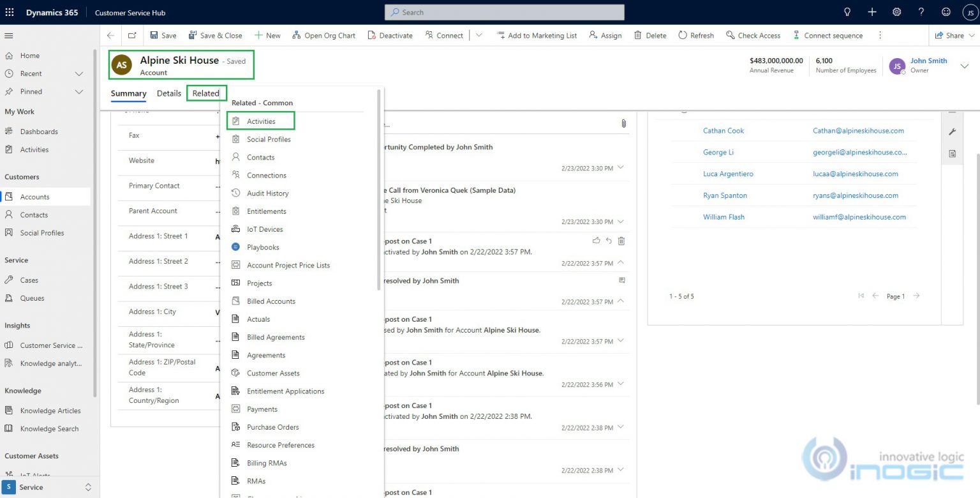This screenshot has width=980, height=498.
Task: Delete the post using the trash icon
Action: click(x=620, y=241)
